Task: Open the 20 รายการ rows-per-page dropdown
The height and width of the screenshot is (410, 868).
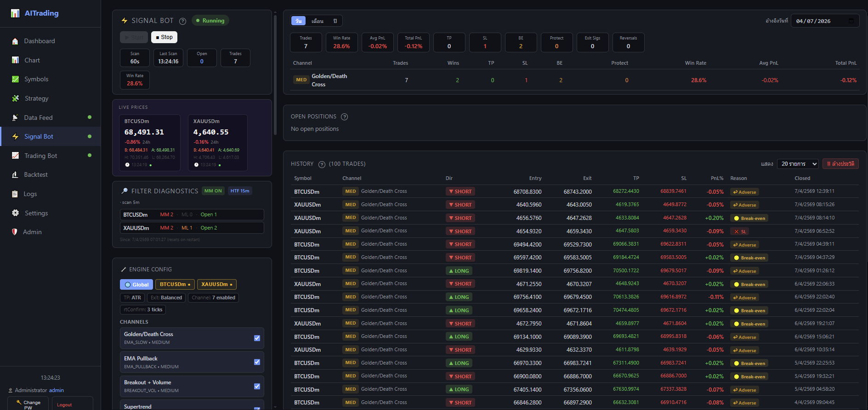Action: pyautogui.click(x=798, y=164)
